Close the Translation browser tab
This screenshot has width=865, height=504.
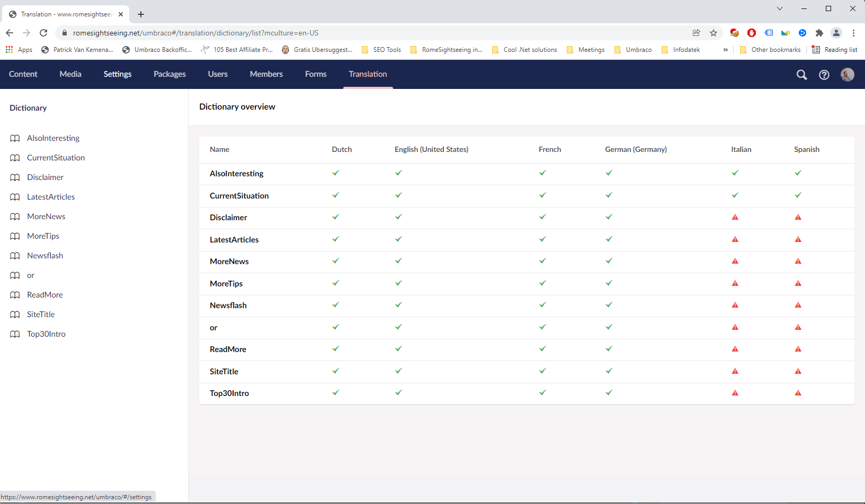click(x=121, y=14)
